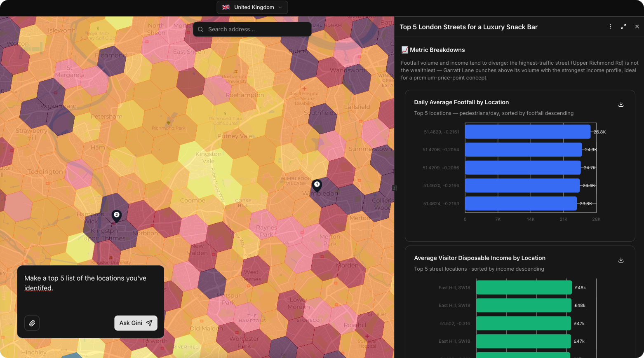
Task: Click the Search address input field
Action: point(252,29)
